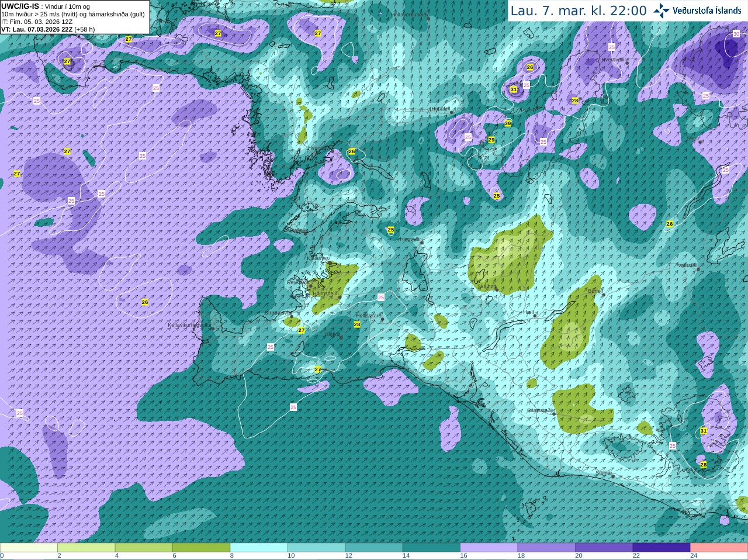Click the 'IT: Fim. 05. 03. 2026 12Z' line
This screenshot has height=560, width=748.
[x=37, y=22]
